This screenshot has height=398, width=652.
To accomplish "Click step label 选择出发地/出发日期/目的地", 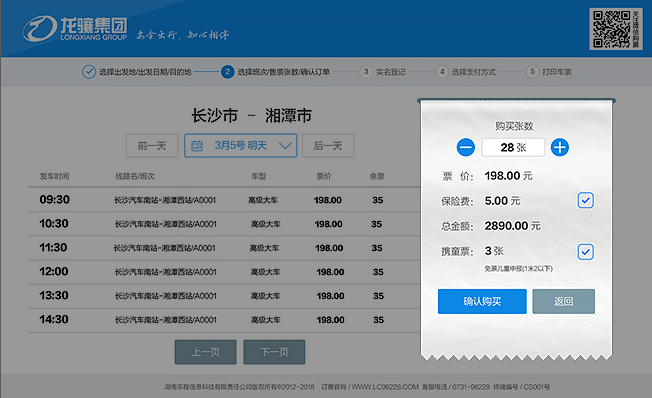I will point(145,72).
